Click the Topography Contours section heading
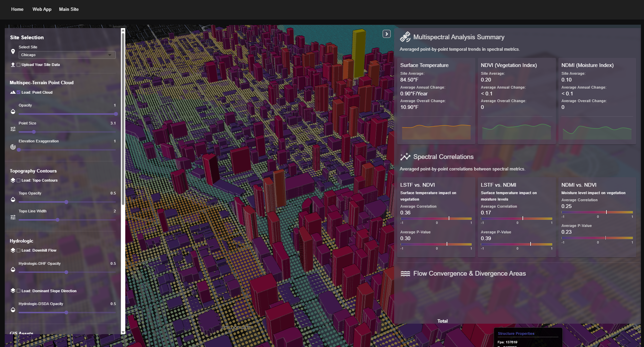Viewport: 644px width, 347px height. coord(33,171)
